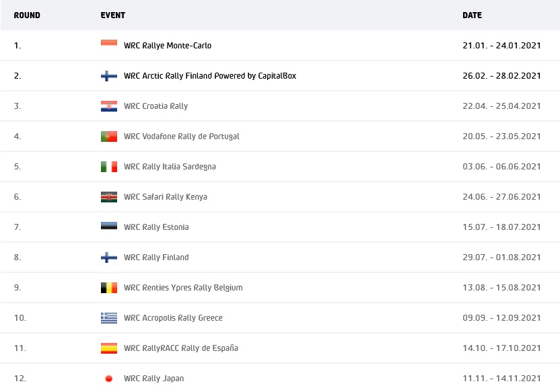This screenshot has height=392, width=560.
Task: Click the Italy flag icon
Action: coord(109,167)
